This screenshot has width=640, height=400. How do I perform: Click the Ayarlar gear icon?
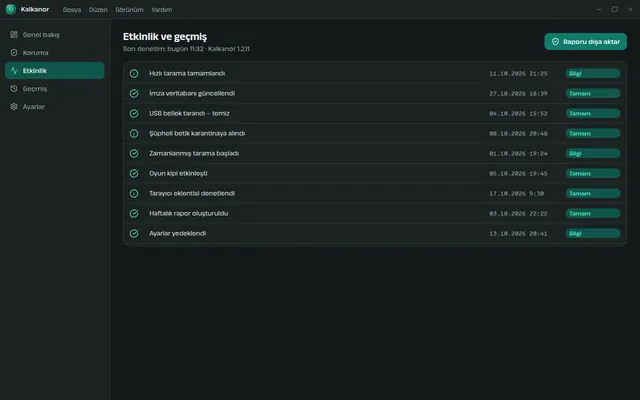[x=14, y=107]
